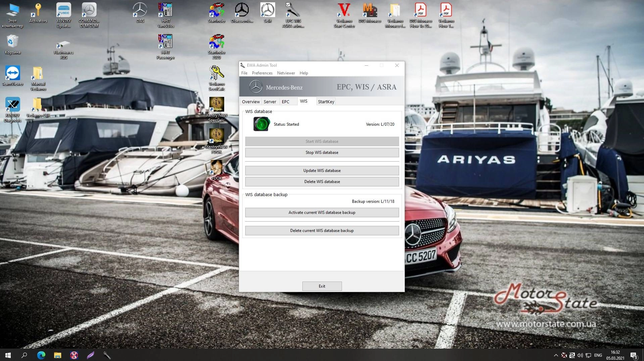Open Windows Start menu
This screenshot has width=644, height=361.
(8, 355)
